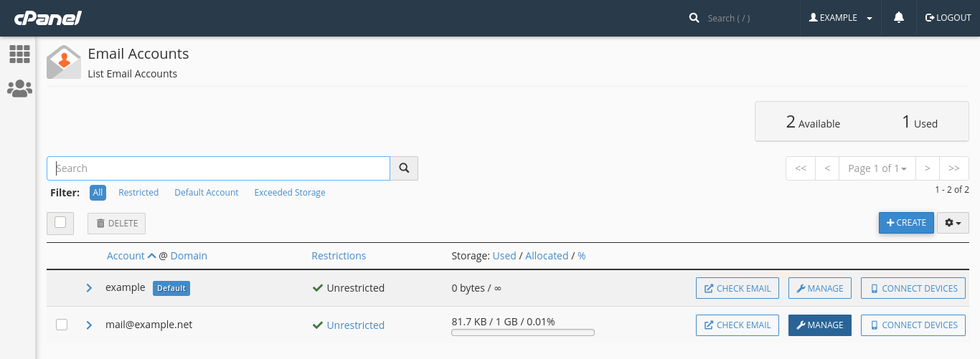Toggle the select-all accounts checkbox
The image size is (980, 359).
(60, 223)
